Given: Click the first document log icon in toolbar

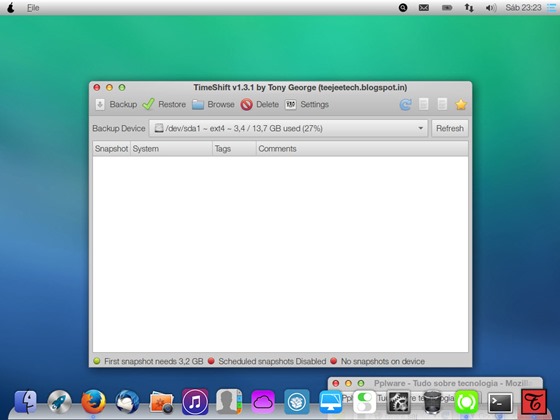Looking at the screenshot, I should tap(424, 105).
